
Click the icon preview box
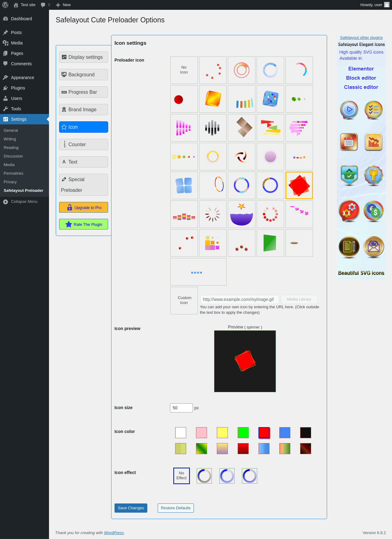pos(245,361)
